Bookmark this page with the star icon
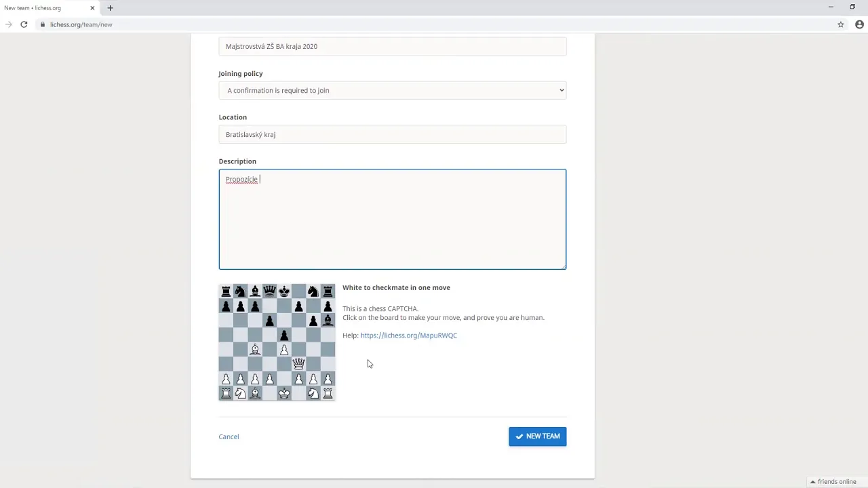This screenshot has height=488, width=868. (841, 24)
